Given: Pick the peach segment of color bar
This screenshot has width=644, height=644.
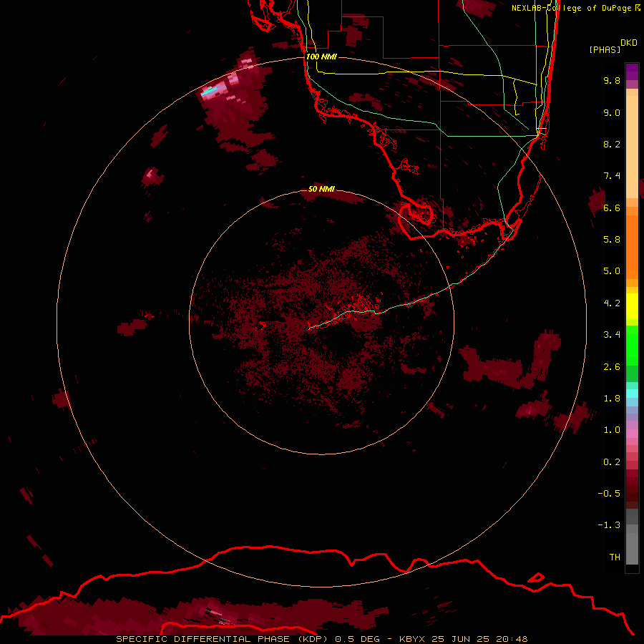Looking at the screenshot, I should pos(632,147).
